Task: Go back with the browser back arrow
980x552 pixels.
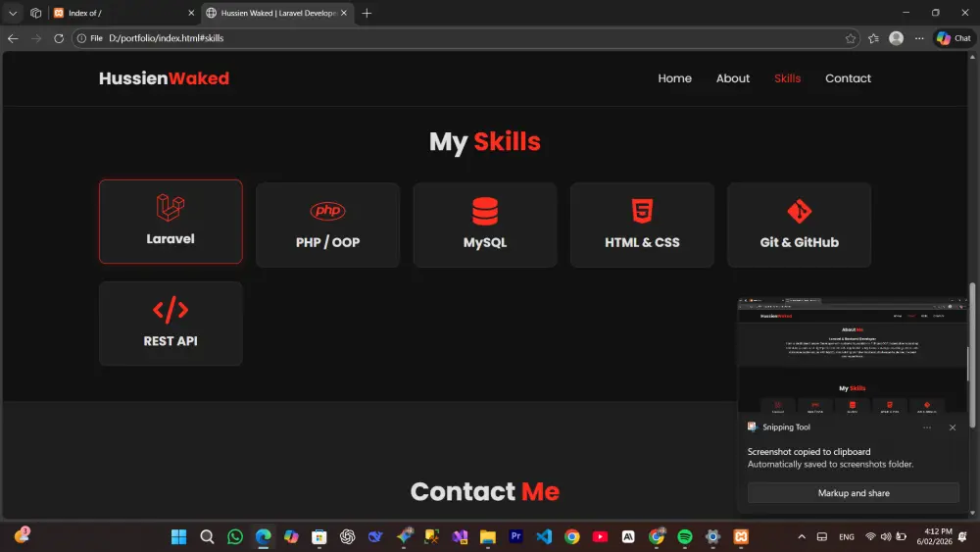Action: click(x=13, y=38)
